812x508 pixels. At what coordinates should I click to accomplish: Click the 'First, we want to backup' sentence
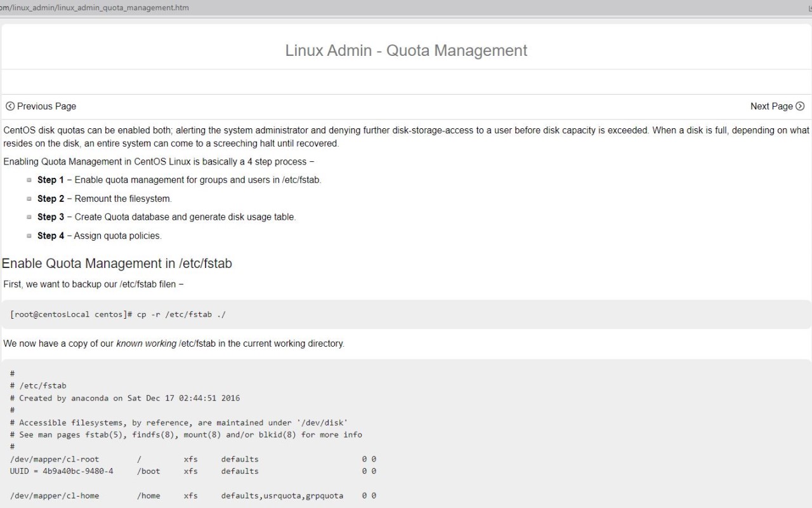click(94, 284)
